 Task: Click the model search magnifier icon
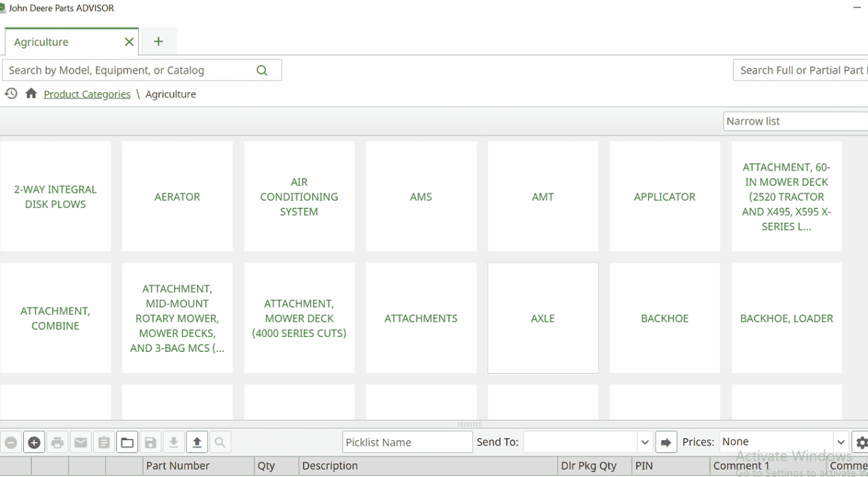[262, 70]
